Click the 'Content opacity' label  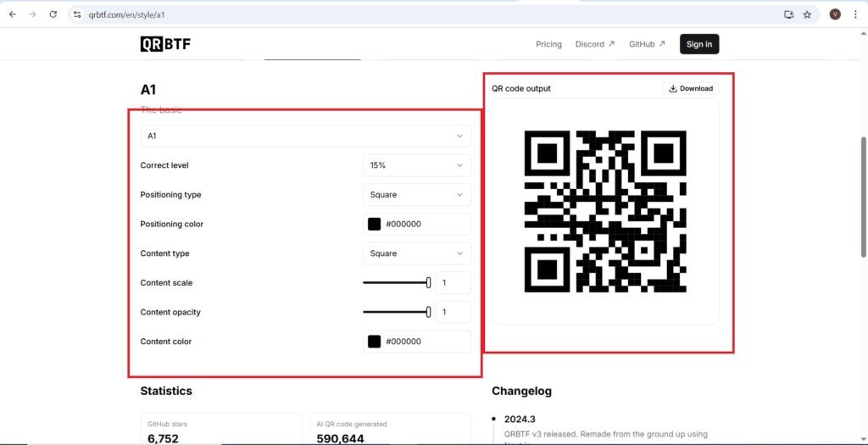[170, 312]
